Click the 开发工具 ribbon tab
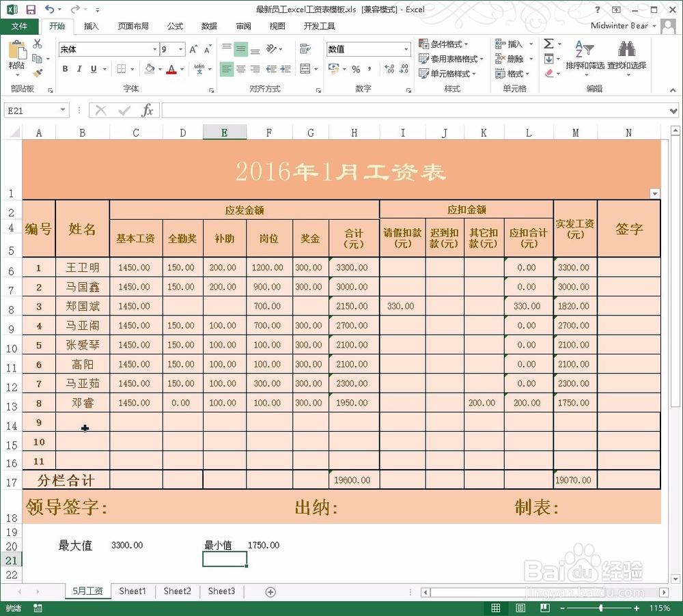The width and height of the screenshot is (683, 616). pos(318,27)
